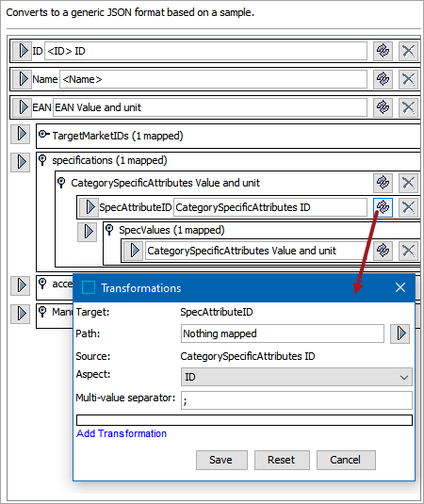Open transformations for the ID row
This screenshot has width=424, height=504.
[x=383, y=51]
